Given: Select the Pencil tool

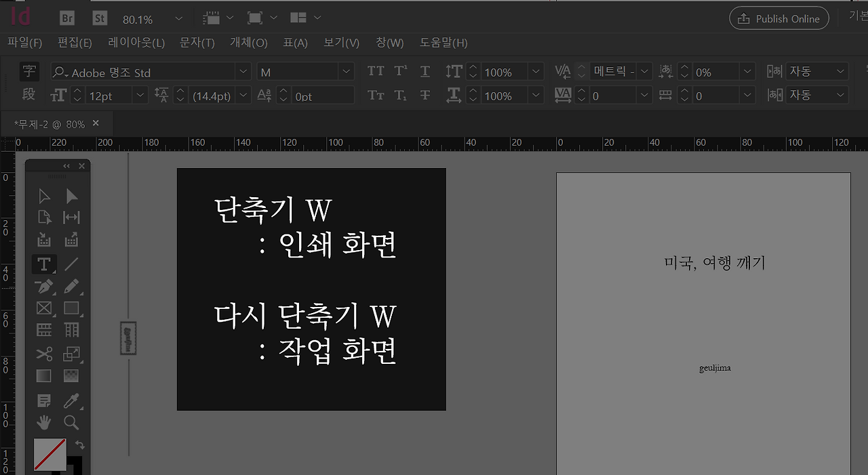Looking at the screenshot, I should (71, 286).
